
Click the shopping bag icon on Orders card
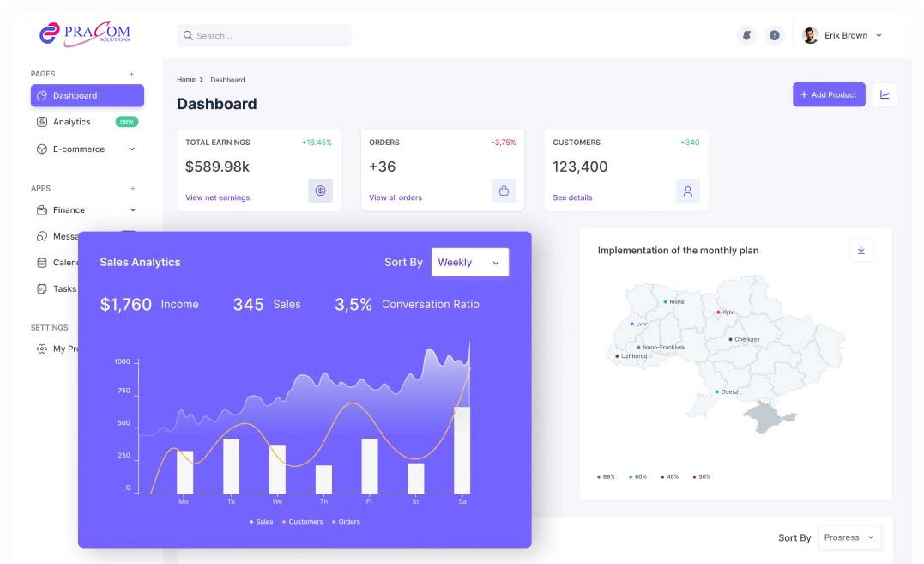[x=504, y=191]
